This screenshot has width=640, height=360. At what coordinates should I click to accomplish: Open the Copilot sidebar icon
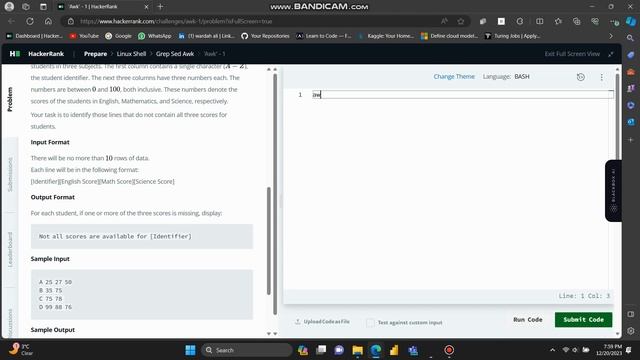click(x=631, y=21)
